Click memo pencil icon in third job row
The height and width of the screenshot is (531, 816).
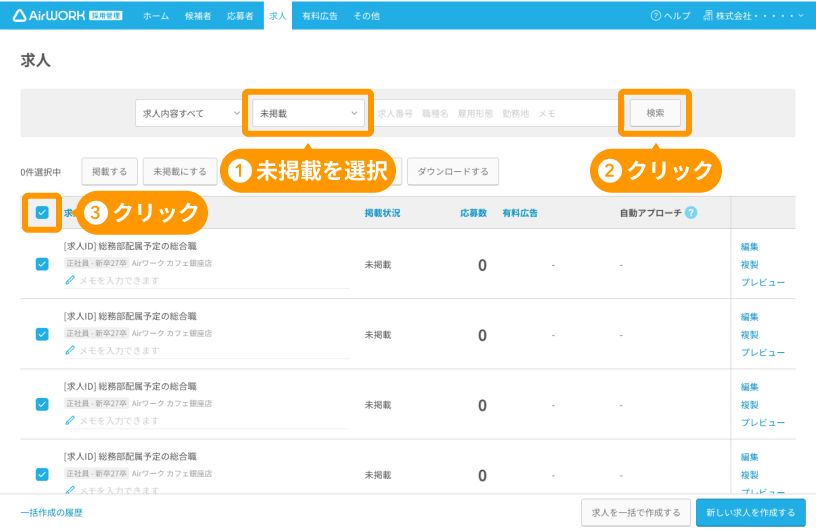(x=70, y=420)
